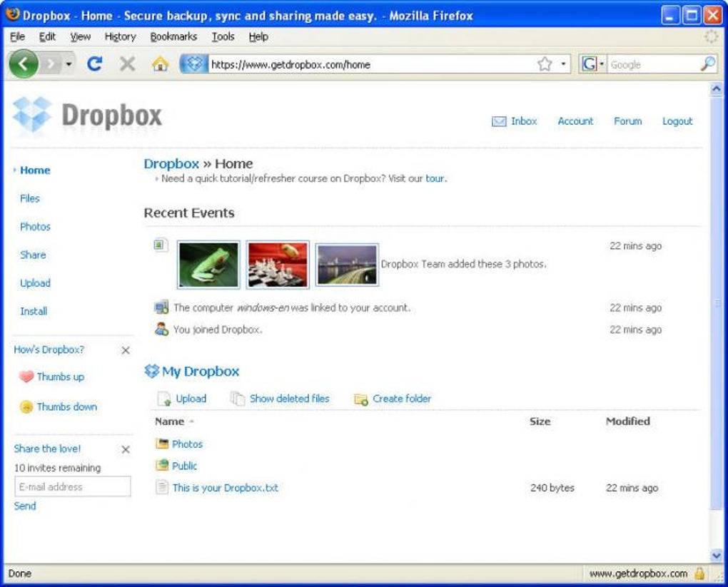
Task: Click the Google search box
Action: [653, 64]
